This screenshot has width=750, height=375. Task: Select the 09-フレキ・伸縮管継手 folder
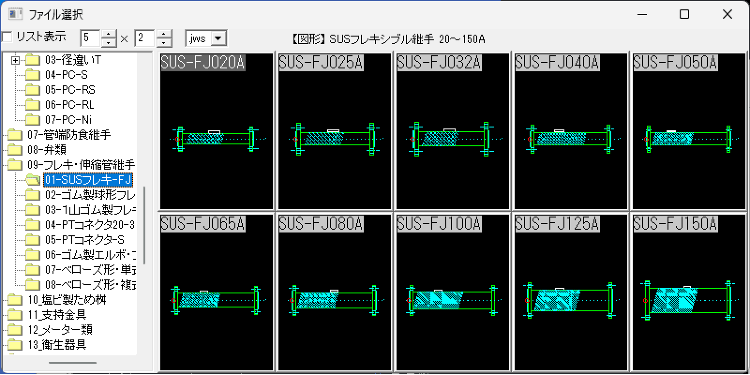click(81, 165)
